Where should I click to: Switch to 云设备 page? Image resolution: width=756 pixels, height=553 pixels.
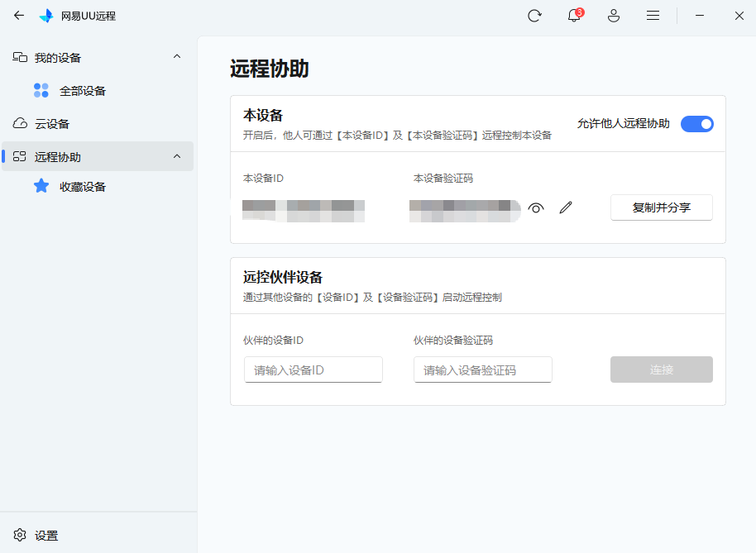[x=98, y=124]
